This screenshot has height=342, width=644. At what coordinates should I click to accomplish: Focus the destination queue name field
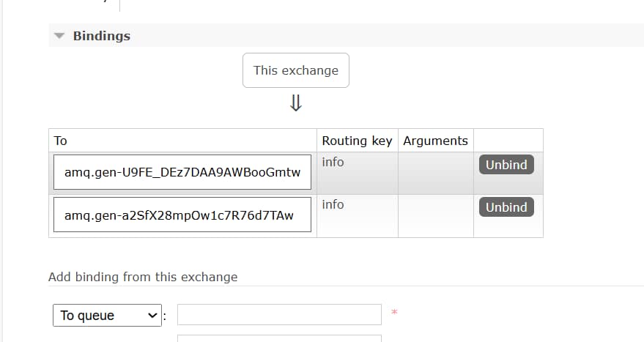pyautogui.click(x=279, y=315)
